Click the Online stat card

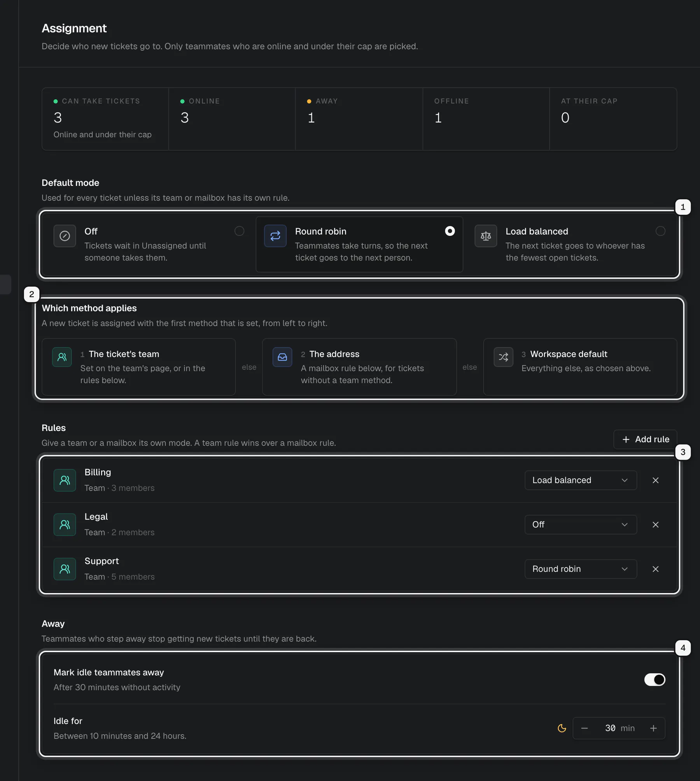point(232,119)
